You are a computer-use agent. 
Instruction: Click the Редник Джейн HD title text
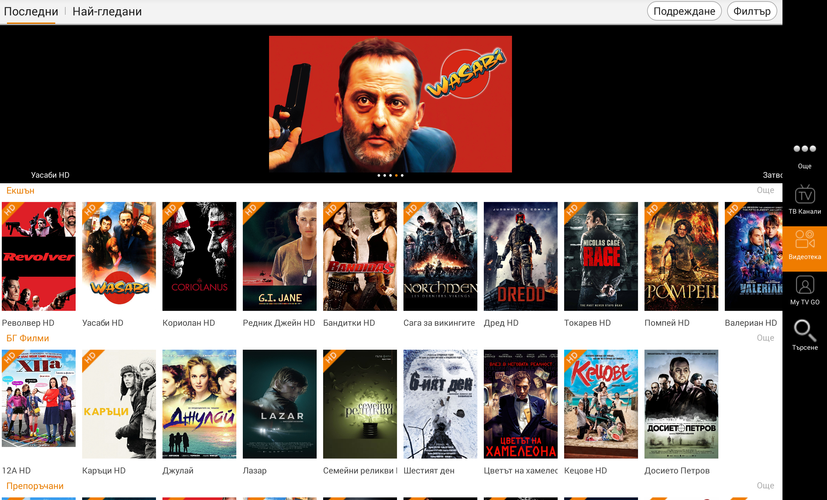click(278, 323)
